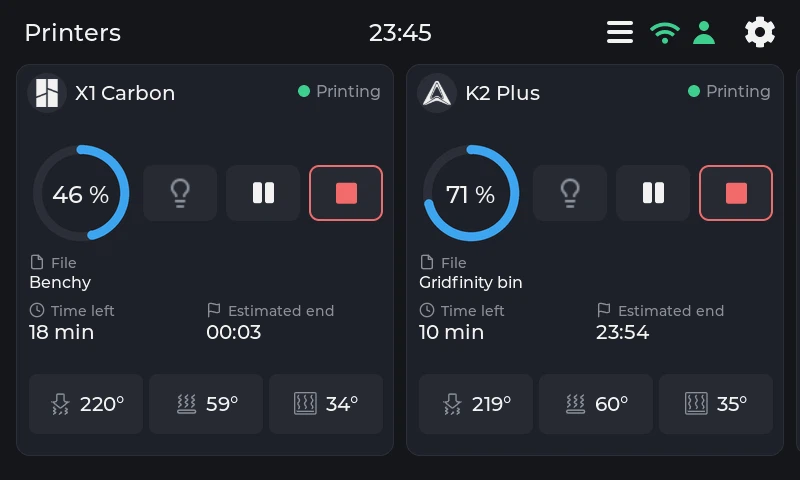Select K2 Plus nozzle temperature 219°
This screenshot has height=480, width=800.
click(x=476, y=404)
